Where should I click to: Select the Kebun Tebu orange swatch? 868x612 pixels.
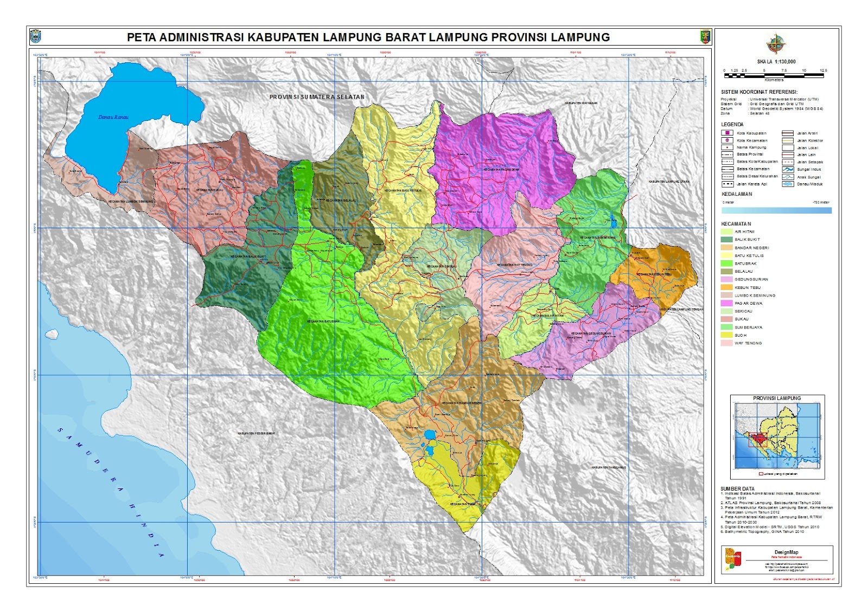point(726,287)
